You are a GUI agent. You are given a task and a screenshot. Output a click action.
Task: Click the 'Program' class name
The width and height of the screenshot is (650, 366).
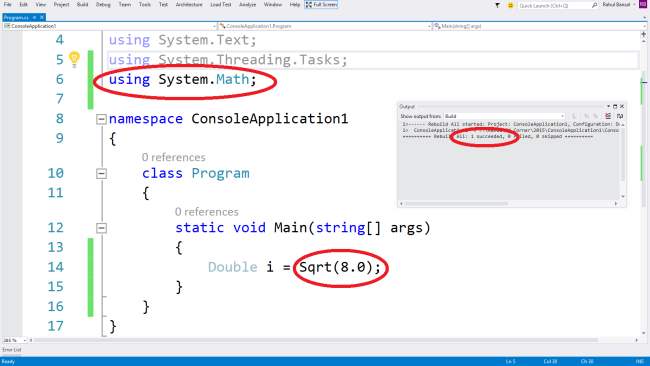pyautogui.click(x=221, y=173)
